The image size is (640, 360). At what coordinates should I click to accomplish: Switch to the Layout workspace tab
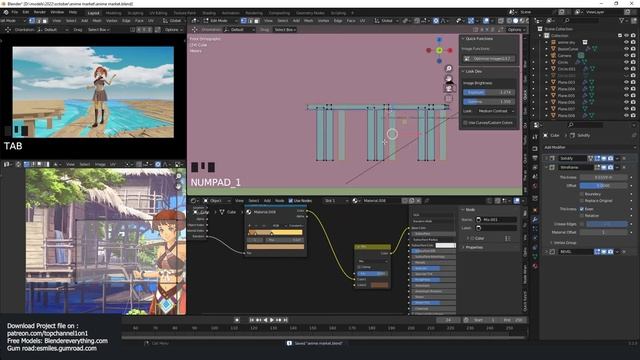(x=93, y=13)
